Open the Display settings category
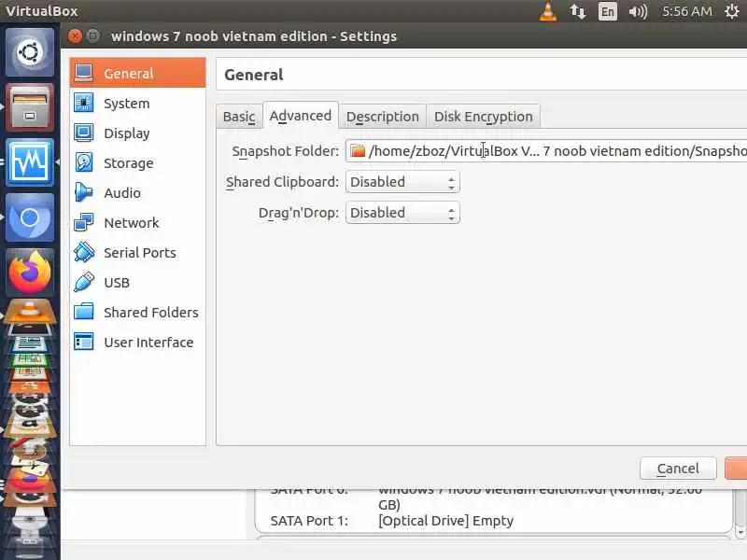The height and width of the screenshot is (560, 747). pos(137,133)
